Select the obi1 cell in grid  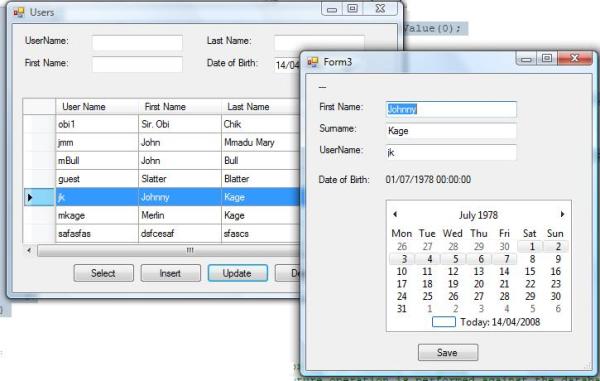point(97,124)
